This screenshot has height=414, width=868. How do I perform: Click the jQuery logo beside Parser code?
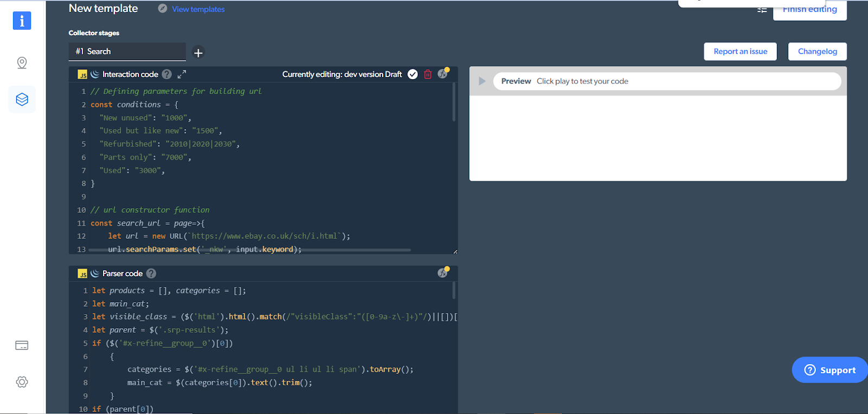tap(95, 273)
